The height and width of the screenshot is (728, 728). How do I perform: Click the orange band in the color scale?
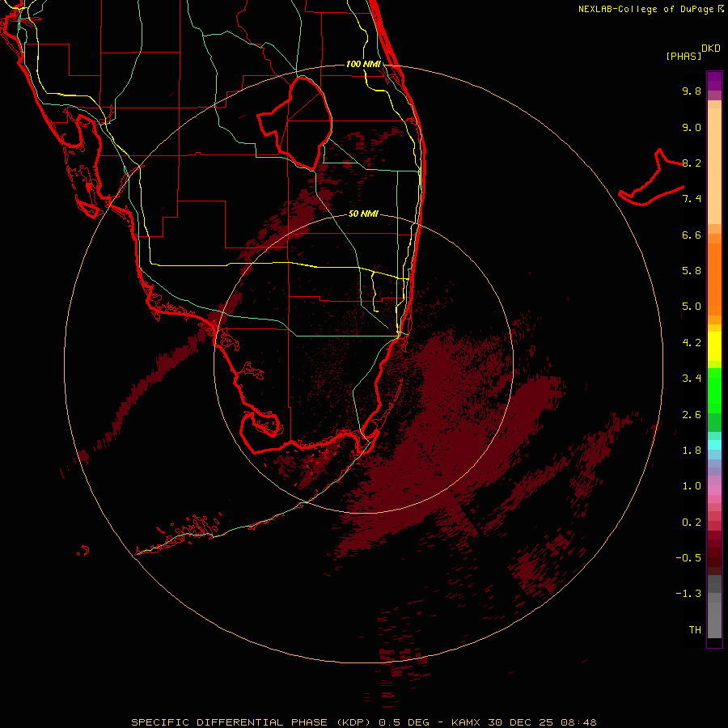pyautogui.click(x=714, y=278)
